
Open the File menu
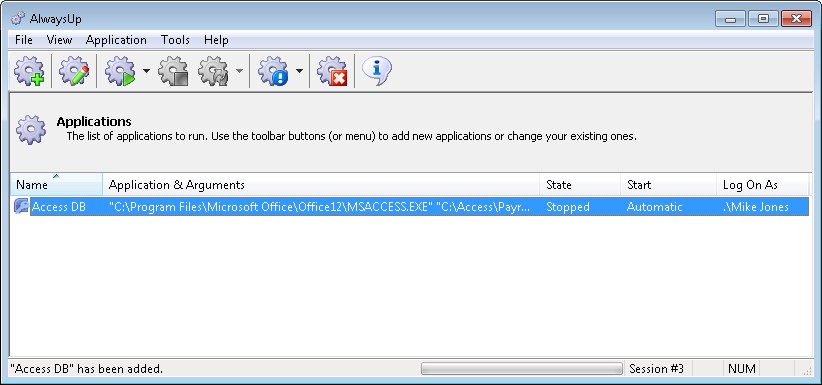24,40
